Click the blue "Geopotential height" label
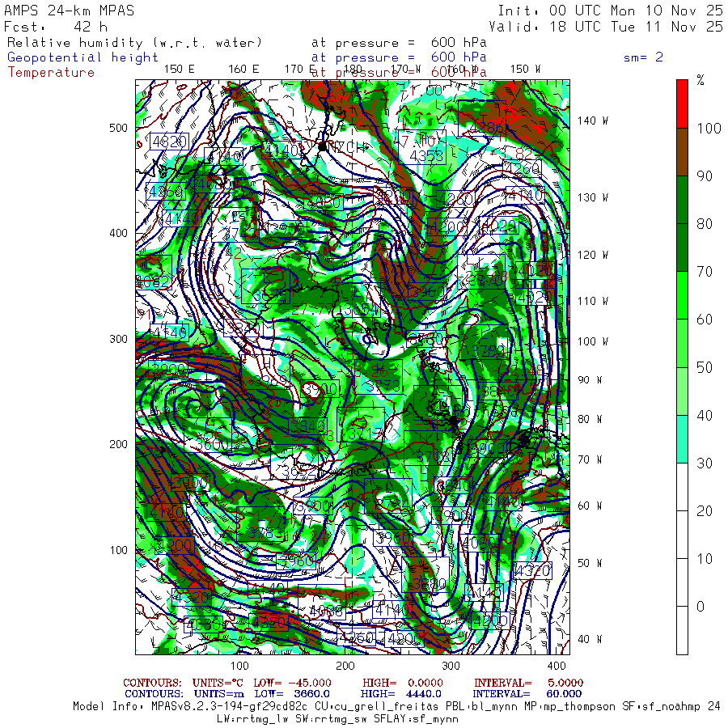The width and height of the screenshot is (728, 728). coord(83,57)
